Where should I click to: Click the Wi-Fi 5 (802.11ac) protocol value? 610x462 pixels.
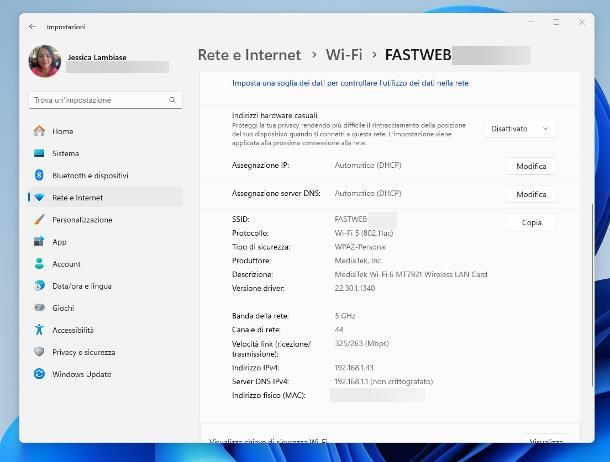[364, 233]
